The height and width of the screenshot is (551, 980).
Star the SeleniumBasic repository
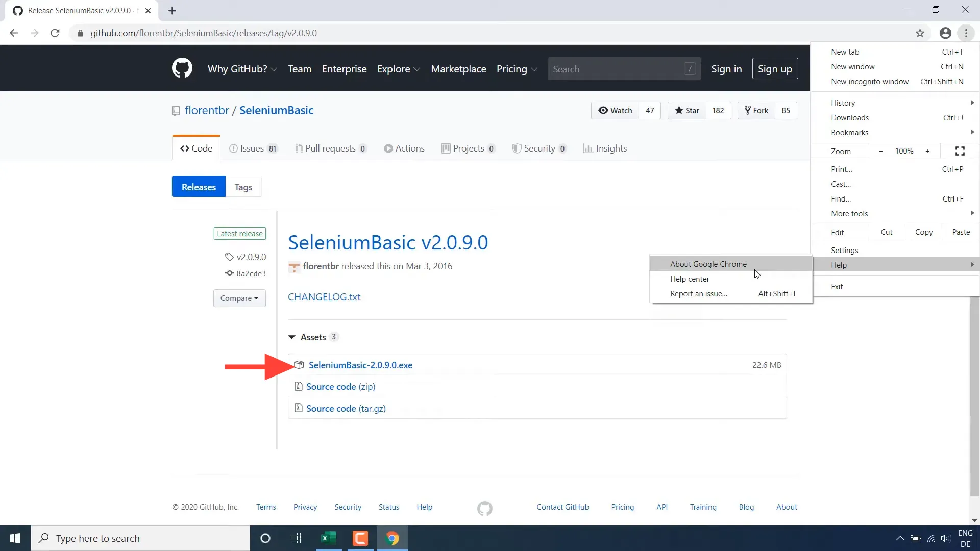pos(686,110)
